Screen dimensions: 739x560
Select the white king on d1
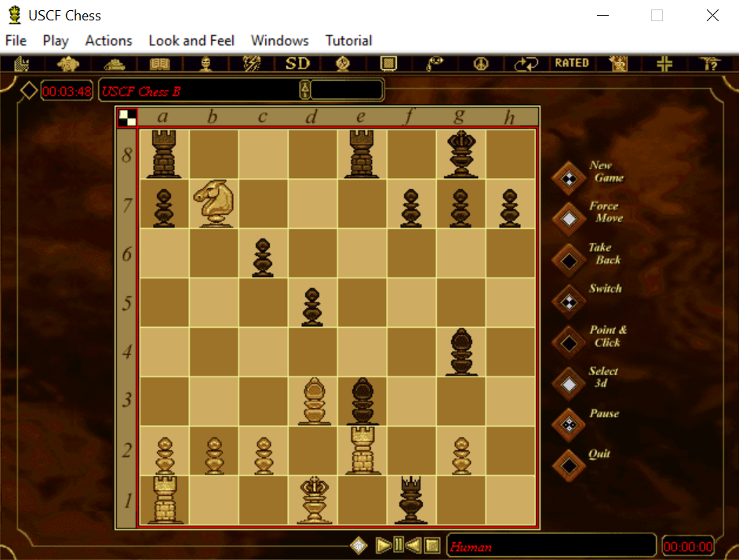(314, 500)
